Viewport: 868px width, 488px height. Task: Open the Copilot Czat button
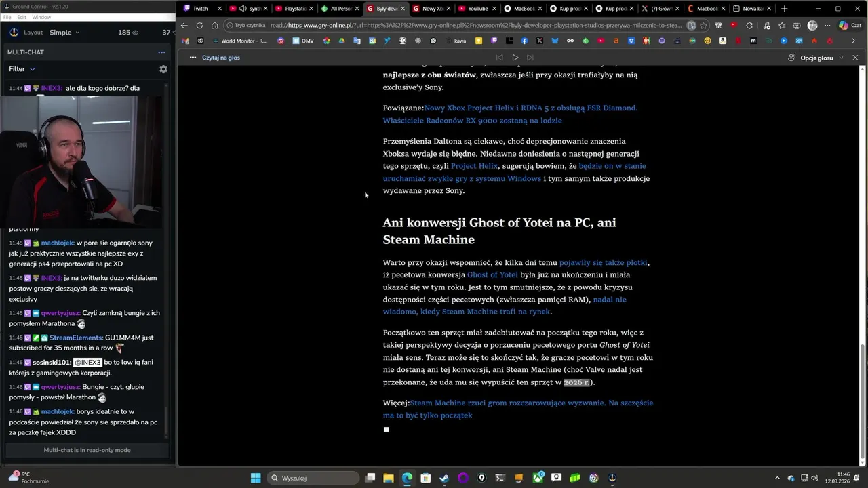click(x=850, y=26)
